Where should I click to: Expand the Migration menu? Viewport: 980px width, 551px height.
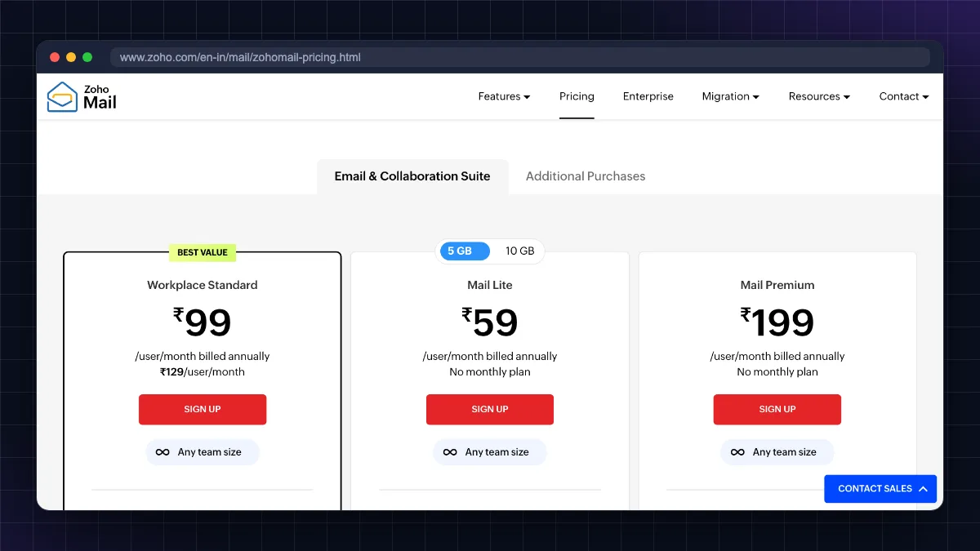[730, 96]
